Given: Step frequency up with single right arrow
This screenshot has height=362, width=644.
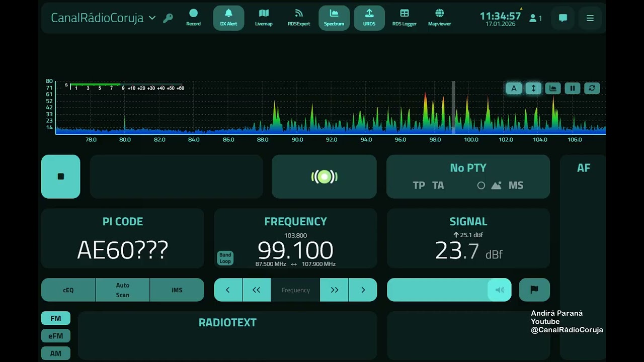Looking at the screenshot, I should tap(363, 290).
